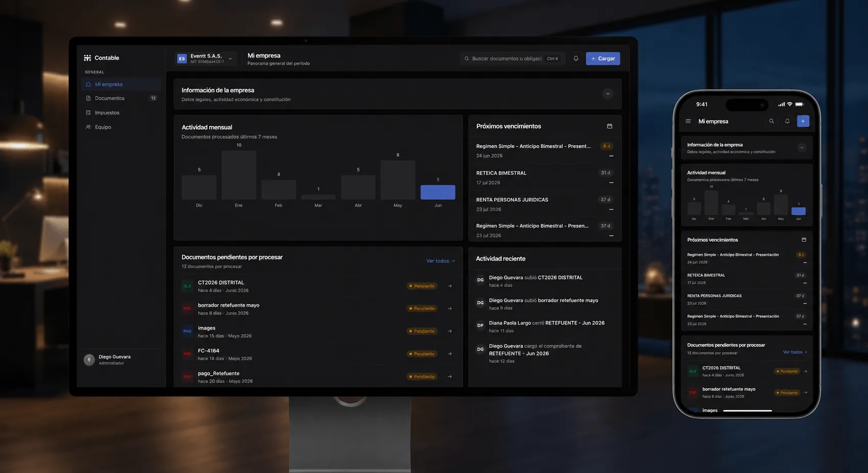This screenshot has width=868, height=473.
Task: Tap the Jun bar in phone chart
Action: click(798, 211)
